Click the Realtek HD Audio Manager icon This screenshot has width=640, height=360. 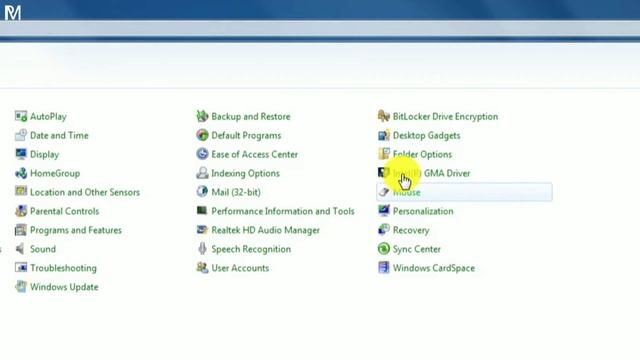click(x=202, y=230)
